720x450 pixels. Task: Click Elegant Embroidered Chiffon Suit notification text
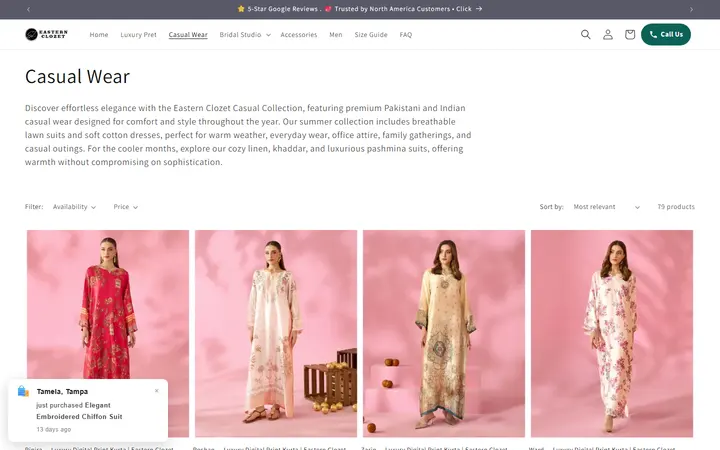point(79,411)
